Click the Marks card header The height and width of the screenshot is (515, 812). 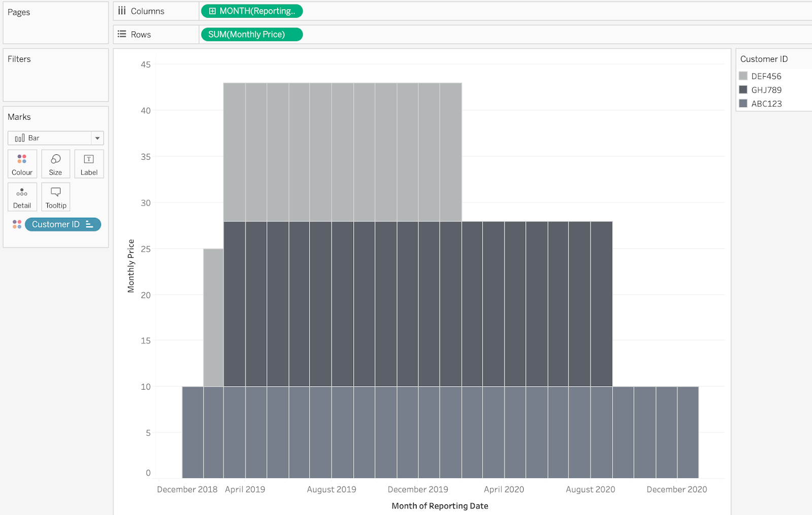[x=19, y=117]
